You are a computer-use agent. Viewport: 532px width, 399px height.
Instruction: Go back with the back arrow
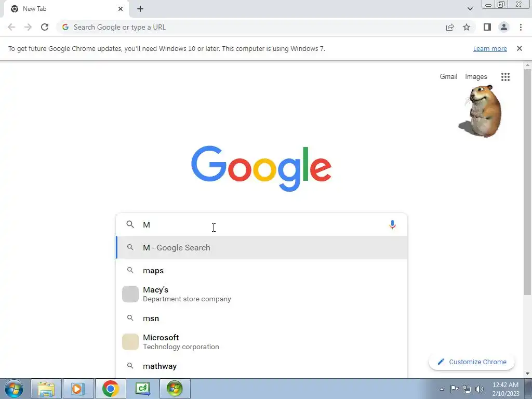coord(11,27)
